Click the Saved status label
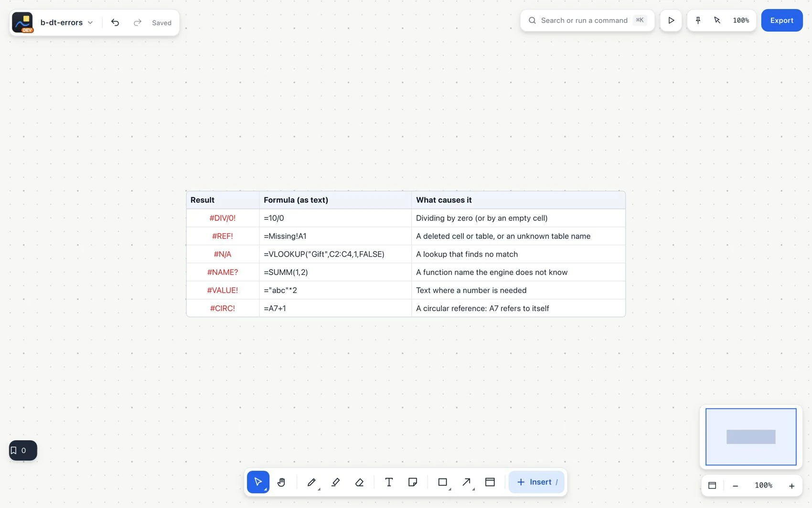The image size is (812, 508). tap(161, 22)
